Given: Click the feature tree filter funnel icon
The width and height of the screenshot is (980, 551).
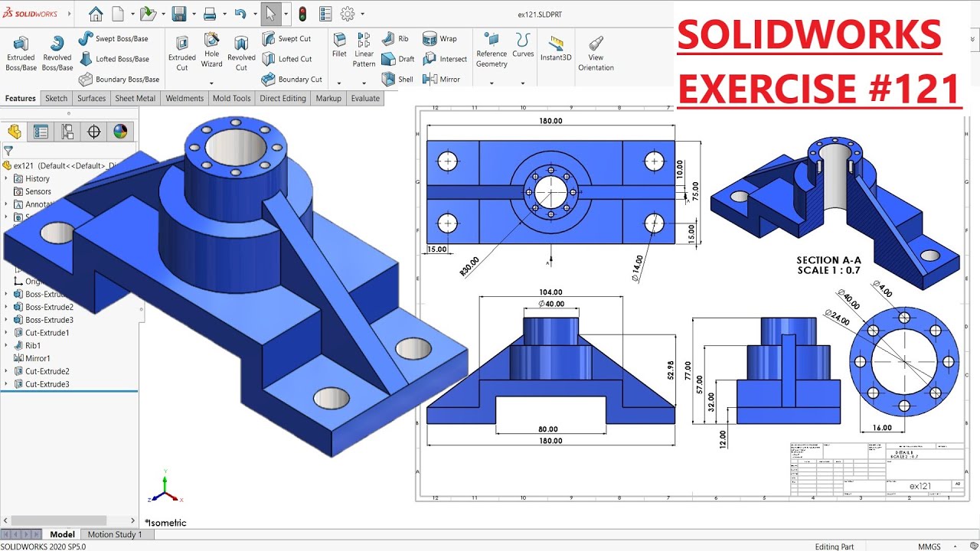Looking at the screenshot, I should point(8,152).
